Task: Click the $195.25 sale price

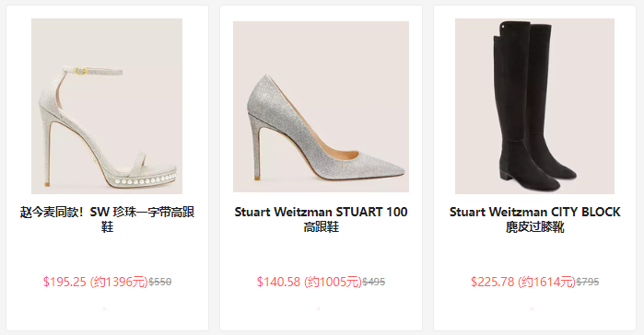Action: 64,282
